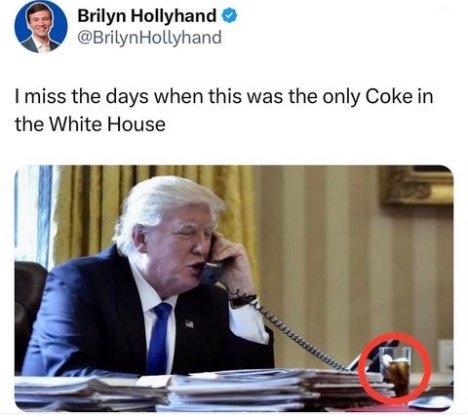Open the Brilyn Hollyhand display name link
This screenshot has height=417, width=468.
click(147, 16)
